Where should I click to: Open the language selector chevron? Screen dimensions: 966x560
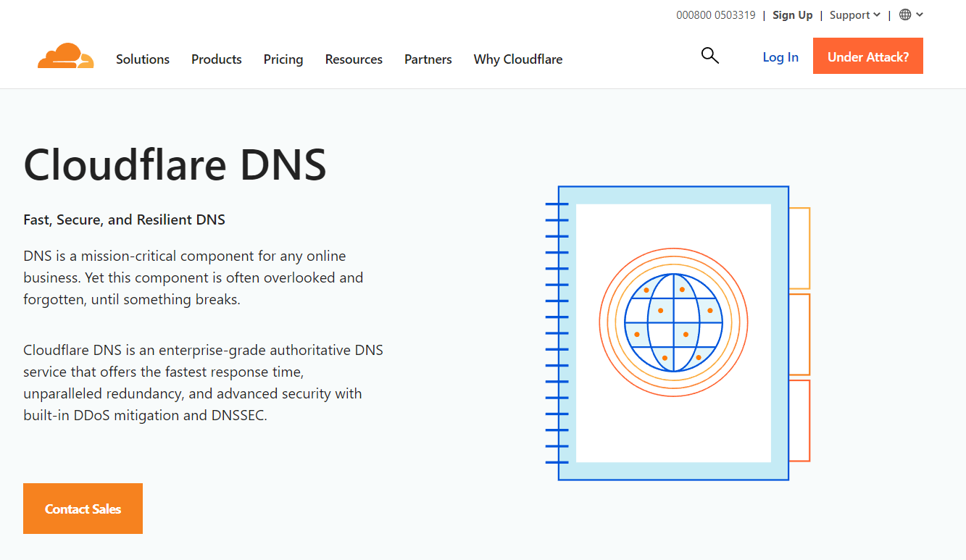(919, 14)
